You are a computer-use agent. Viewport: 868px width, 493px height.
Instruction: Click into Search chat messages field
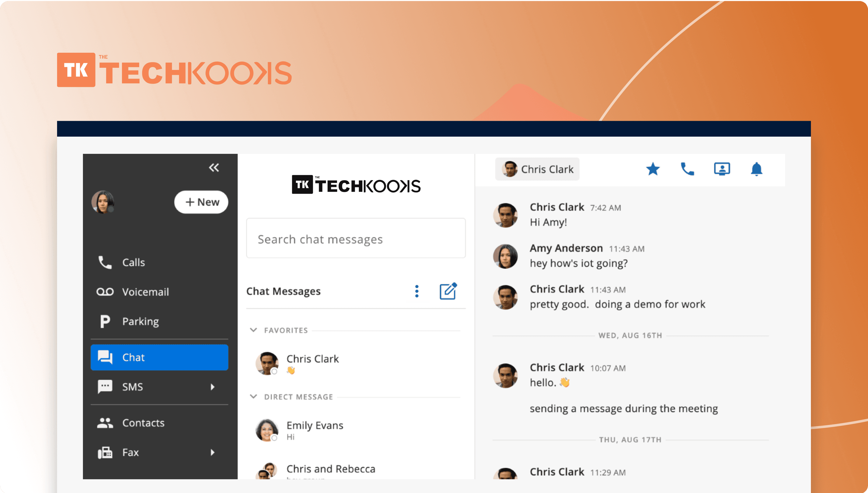click(356, 239)
